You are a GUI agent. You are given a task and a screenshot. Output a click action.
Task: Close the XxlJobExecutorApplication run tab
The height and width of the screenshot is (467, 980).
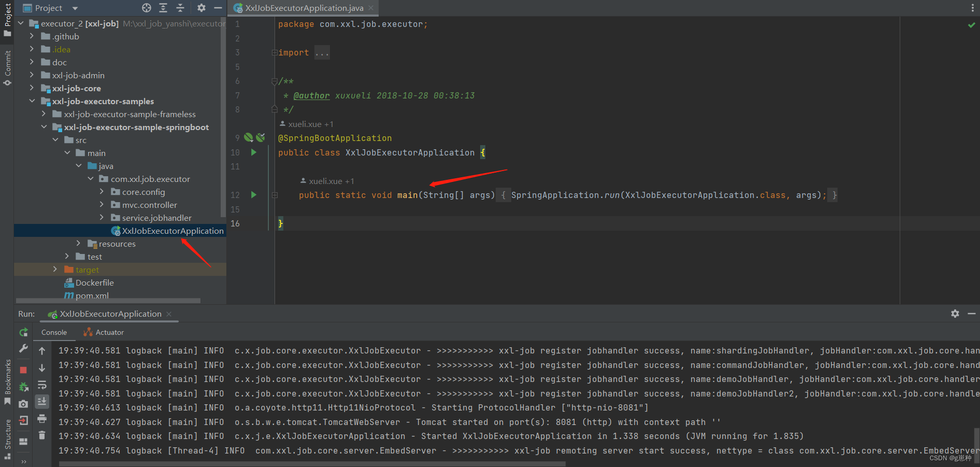point(169,314)
